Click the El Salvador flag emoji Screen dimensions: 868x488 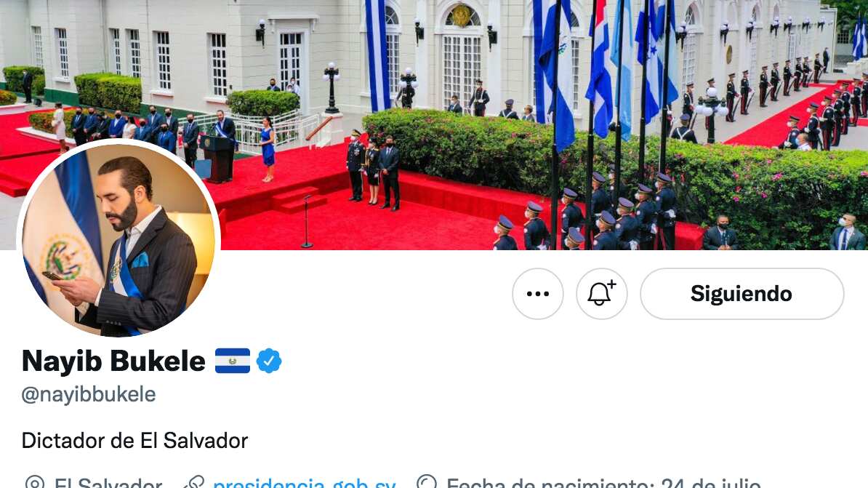(233, 361)
